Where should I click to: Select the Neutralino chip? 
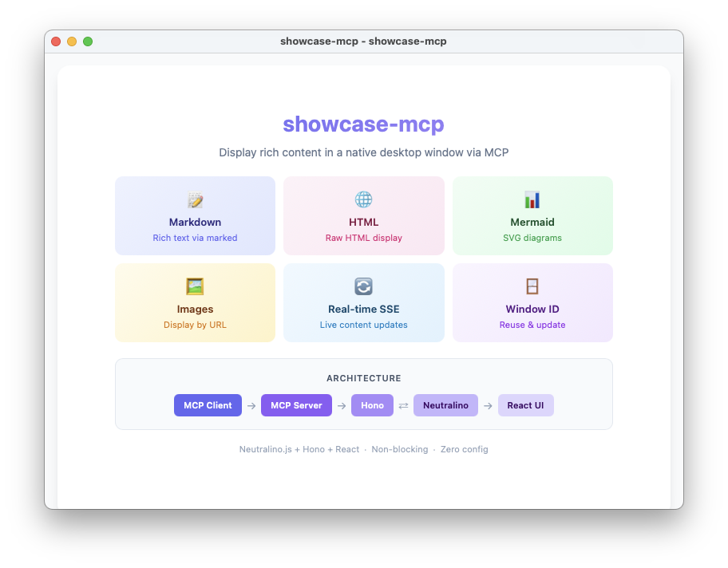445,405
